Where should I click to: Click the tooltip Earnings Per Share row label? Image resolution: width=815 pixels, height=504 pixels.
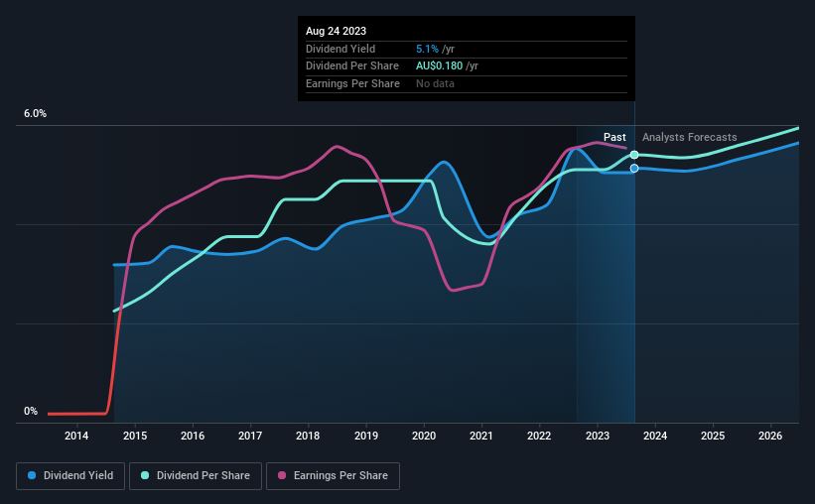tap(353, 83)
